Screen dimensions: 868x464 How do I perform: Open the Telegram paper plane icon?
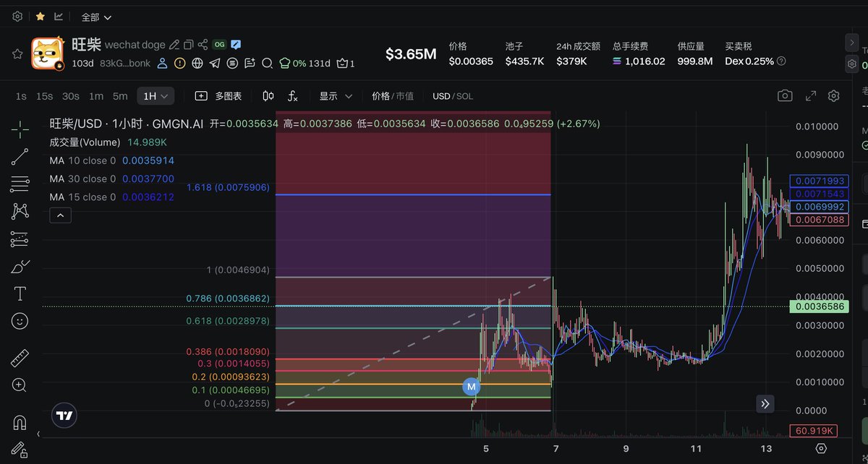coord(215,64)
